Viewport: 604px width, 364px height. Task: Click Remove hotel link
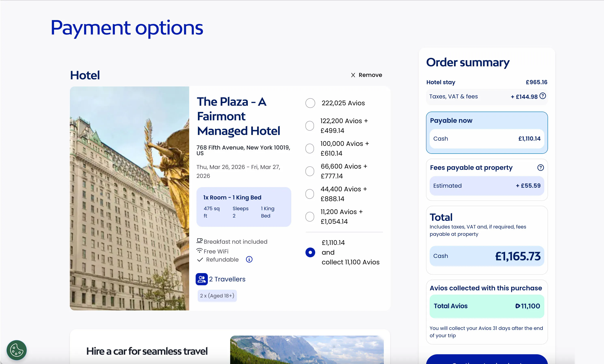point(370,75)
